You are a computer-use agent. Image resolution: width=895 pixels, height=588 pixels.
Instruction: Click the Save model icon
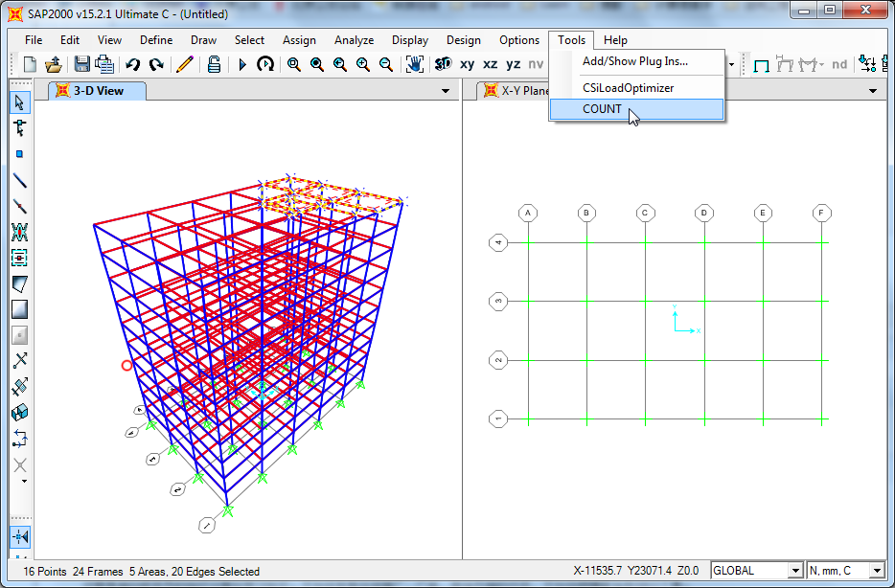82,64
